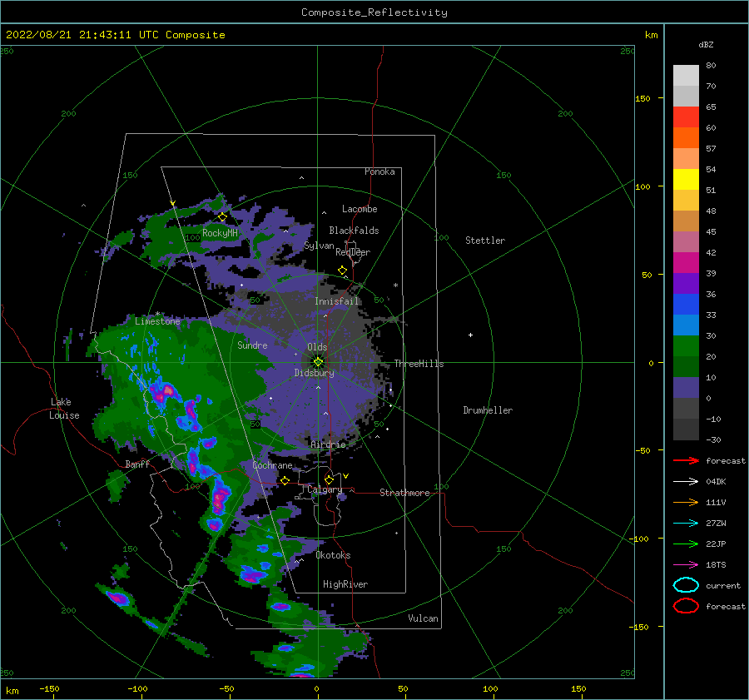The image size is (749, 700).
Task: Select the cyan 27ZW arrow legend icon
Action: pyautogui.click(x=686, y=524)
